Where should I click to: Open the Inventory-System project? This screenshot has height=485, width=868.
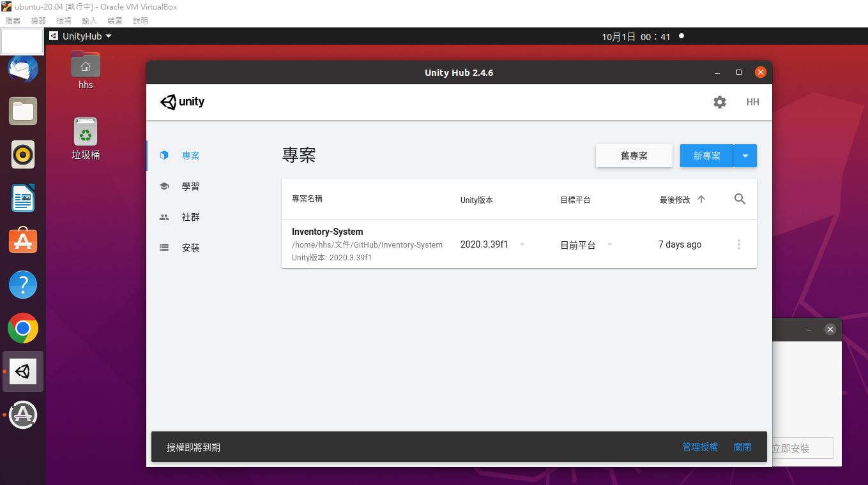click(519, 244)
